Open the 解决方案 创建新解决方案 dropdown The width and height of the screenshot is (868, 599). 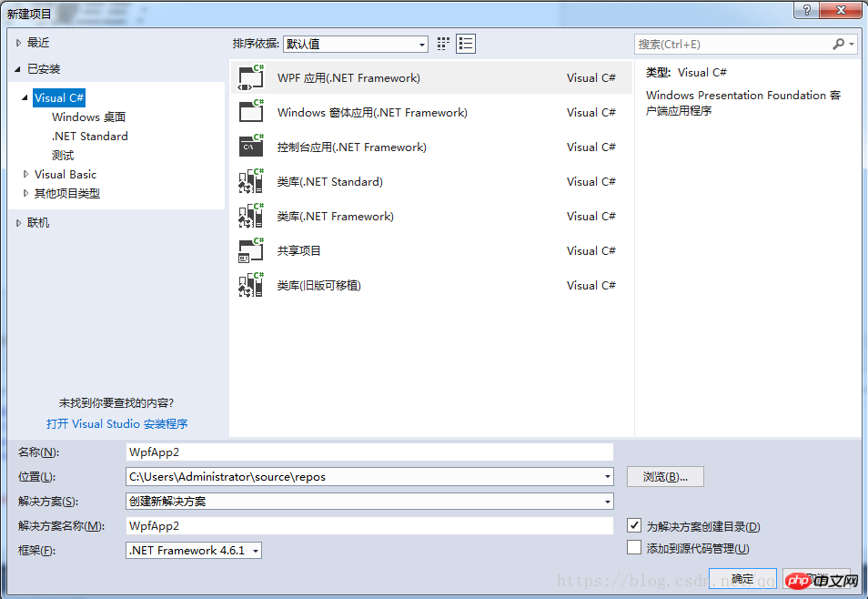369,501
